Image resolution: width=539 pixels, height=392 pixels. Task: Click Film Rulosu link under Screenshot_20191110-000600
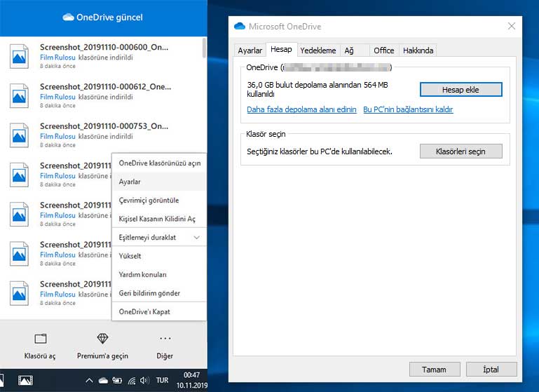57,58
